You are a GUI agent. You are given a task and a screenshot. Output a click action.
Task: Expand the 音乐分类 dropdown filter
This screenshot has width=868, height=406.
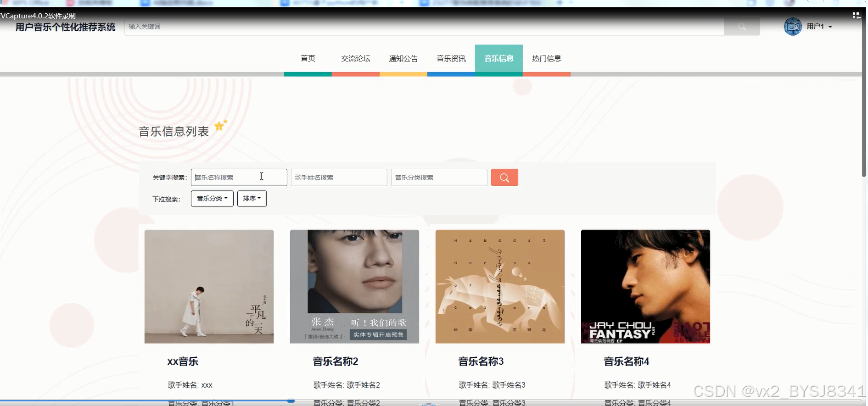point(212,199)
